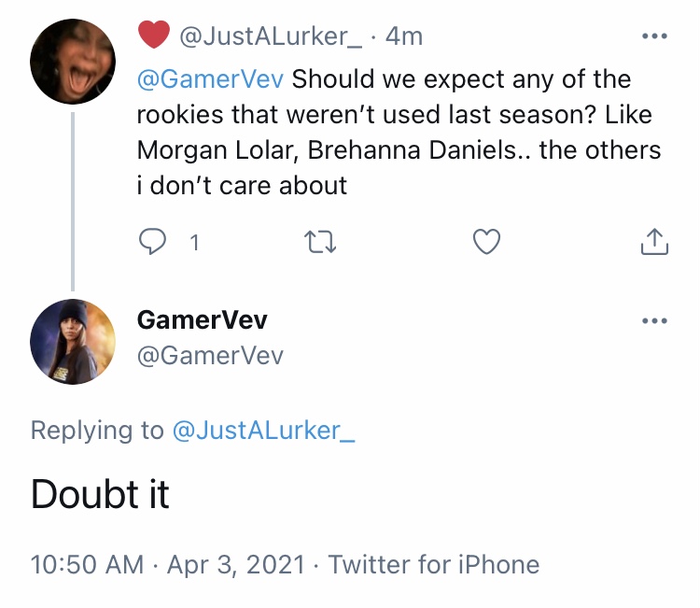Click the Twitter for iPhone source label
Image resolution: width=700 pixels, height=608 pixels.
(433, 564)
